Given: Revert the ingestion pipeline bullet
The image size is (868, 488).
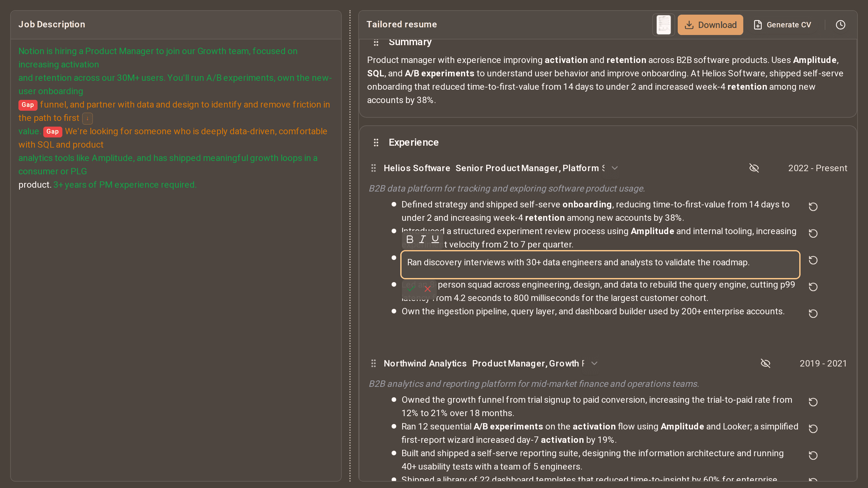Looking at the screenshot, I should (x=813, y=314).
